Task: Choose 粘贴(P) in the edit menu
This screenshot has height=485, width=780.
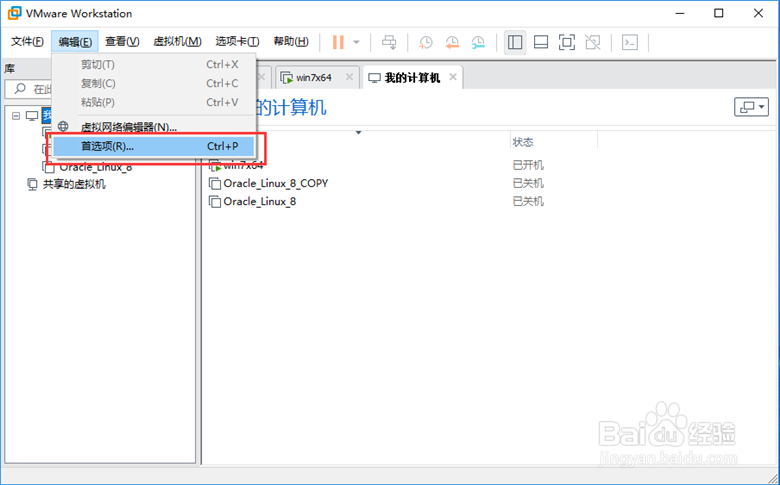Action: click(154, 102)
